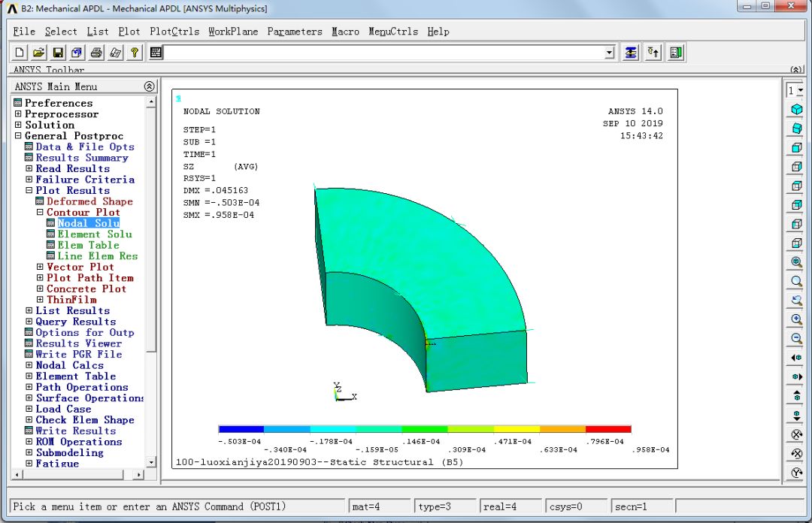Click the Open ANSYS File icon

pos(39,53)
